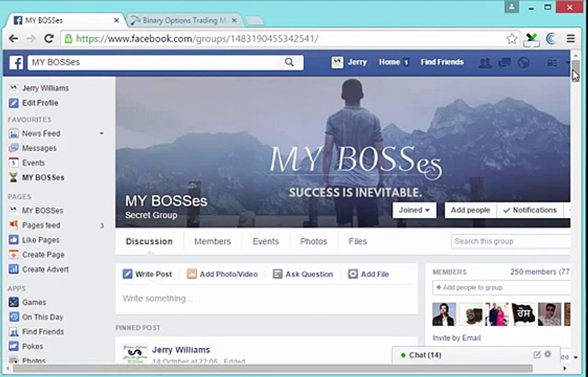
Task: Toggle the Notifications checkmark button
Action: [529, 210]
